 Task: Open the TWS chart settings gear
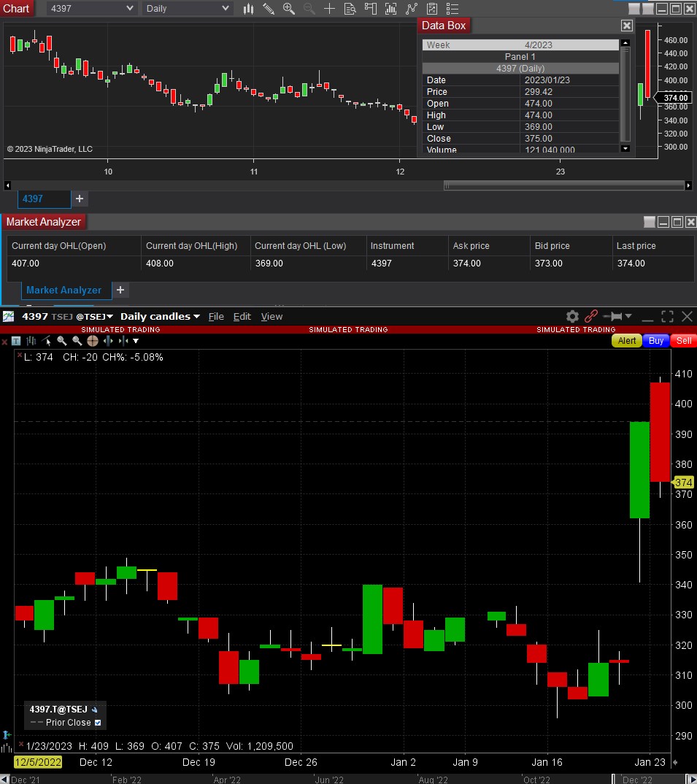click(x=572, y=316)
